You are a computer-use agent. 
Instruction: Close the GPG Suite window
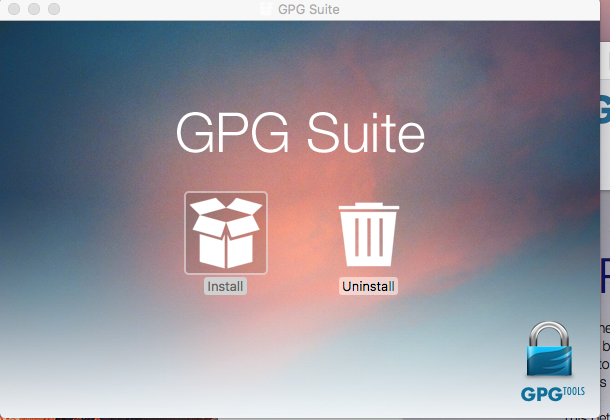click(13, 9)
